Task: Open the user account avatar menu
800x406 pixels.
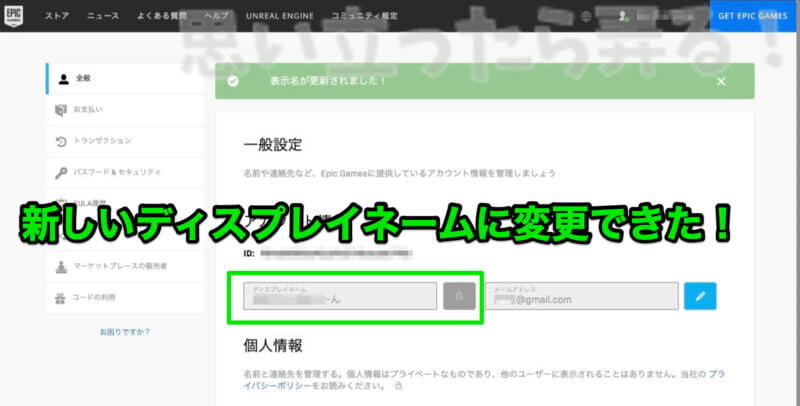Action: point(622,16)
